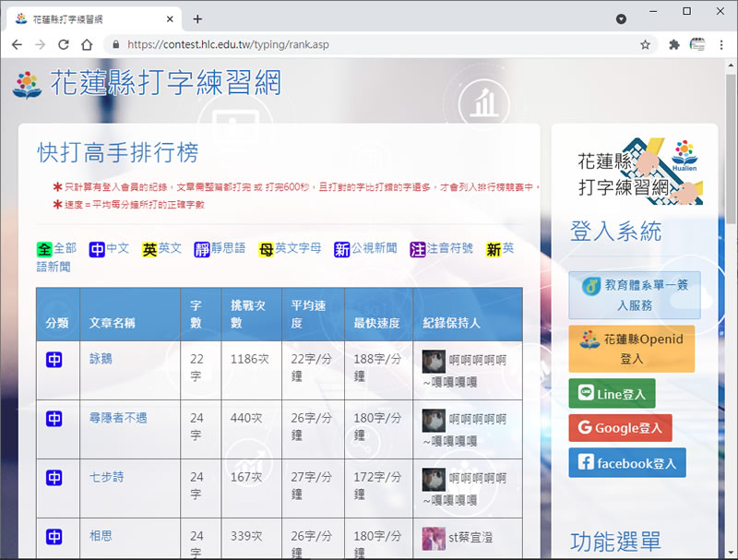Open the 七步詩 article link
This screenshot has width=738, height=560.
pyautogui.click(x=106, y=477)
